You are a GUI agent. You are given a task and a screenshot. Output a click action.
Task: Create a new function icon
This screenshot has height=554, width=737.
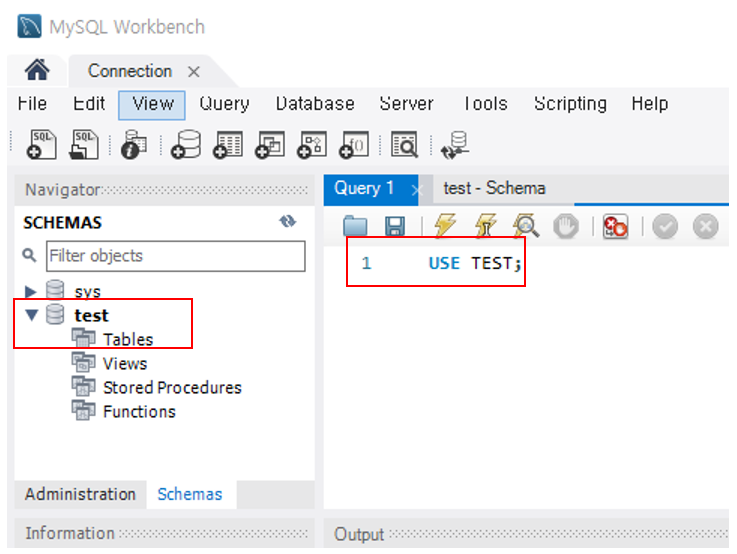click(354, 145)
